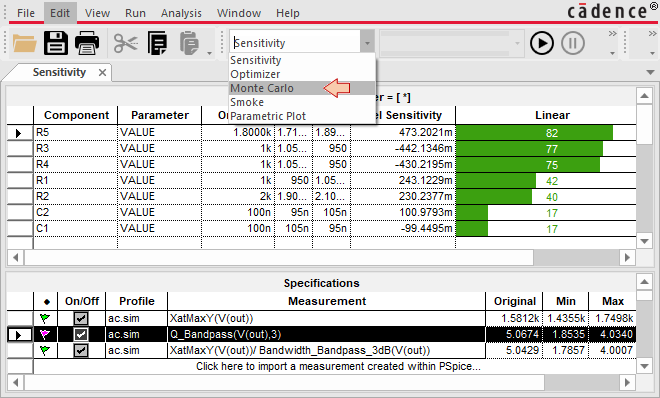660x398 pixels.
Task: Open the View menu
Action: pos(97,13)
